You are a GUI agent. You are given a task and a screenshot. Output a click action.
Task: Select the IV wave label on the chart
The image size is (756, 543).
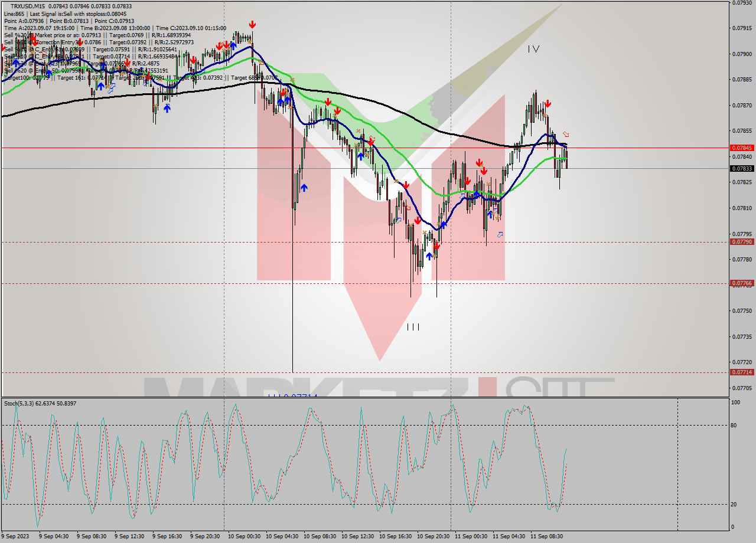533,49
